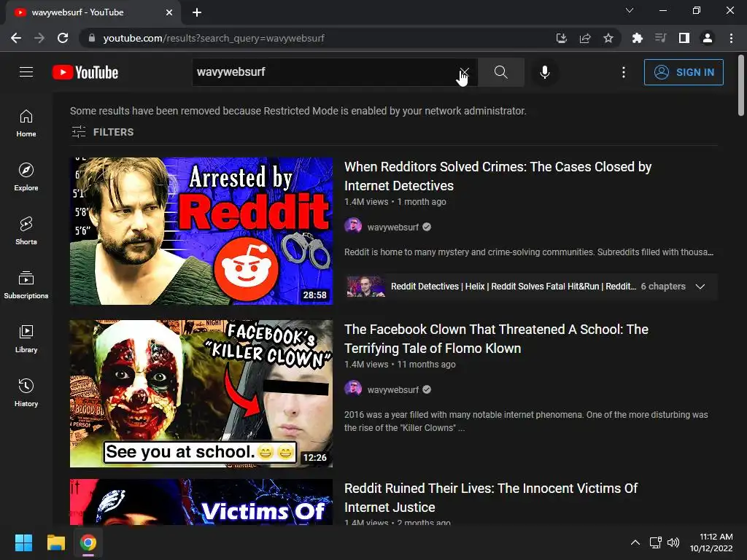747x560 pixels.
Task: Click the Chrome taskbar icon
Action: [x=88, y=542]
